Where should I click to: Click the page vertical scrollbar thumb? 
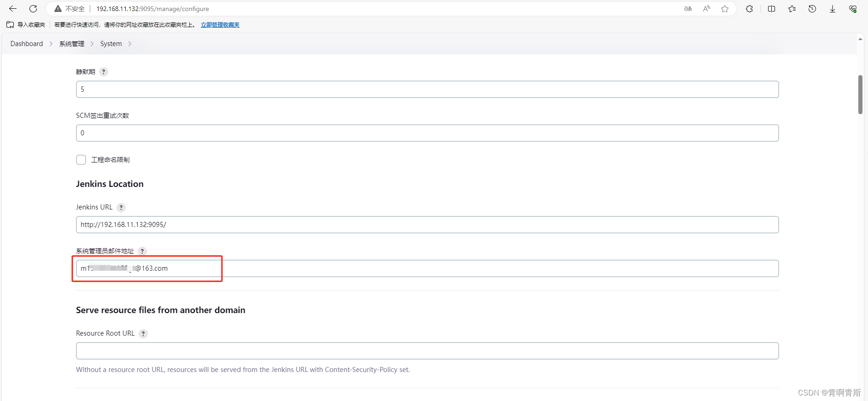[x=860, y=94]
